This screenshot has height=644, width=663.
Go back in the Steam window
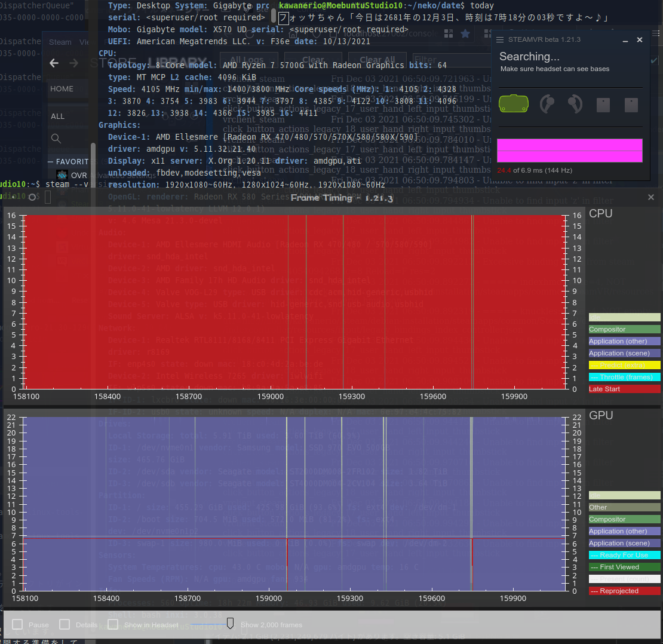point(54,63)
